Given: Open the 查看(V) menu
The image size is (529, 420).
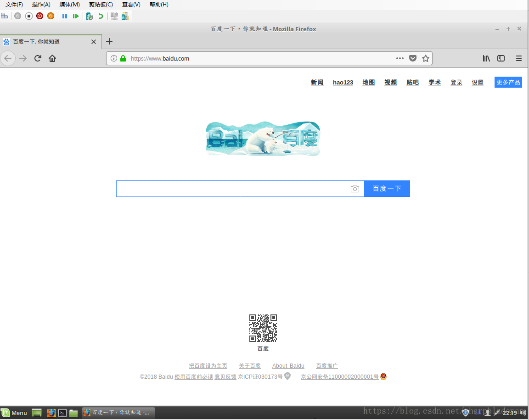Looking at the screenshot, I should 131,5.
